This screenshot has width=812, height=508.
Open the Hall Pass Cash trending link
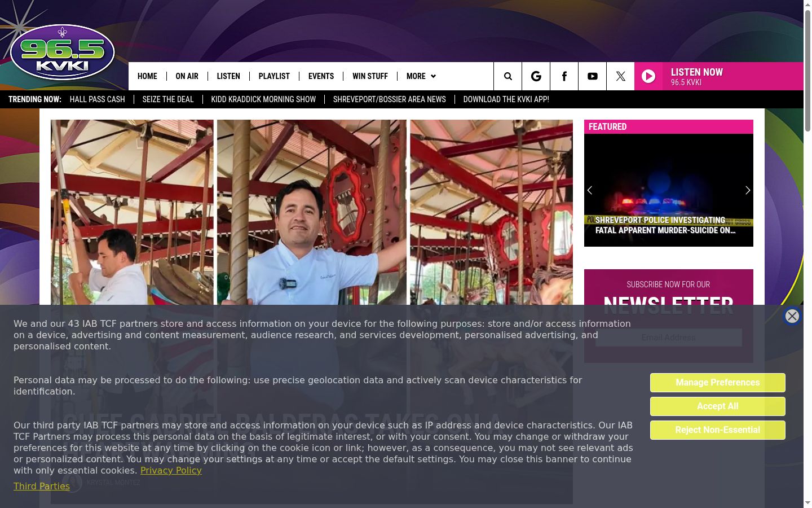coord(97,99)
